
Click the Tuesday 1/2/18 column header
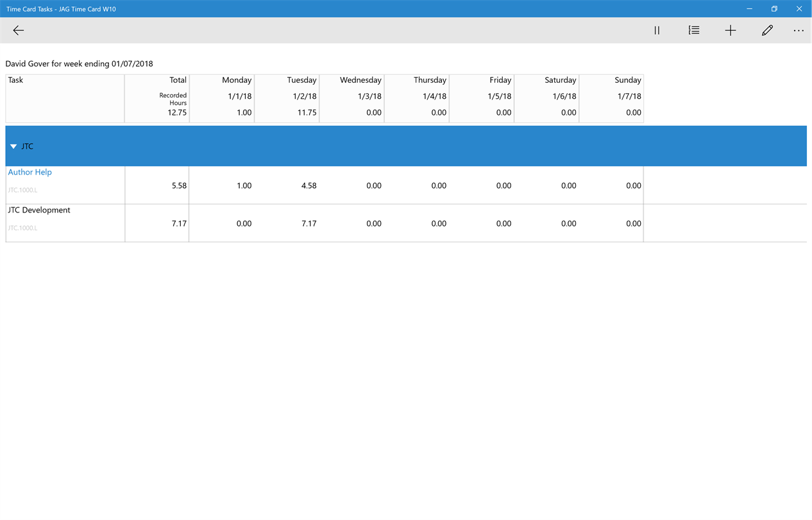click(x=287, y=99)
